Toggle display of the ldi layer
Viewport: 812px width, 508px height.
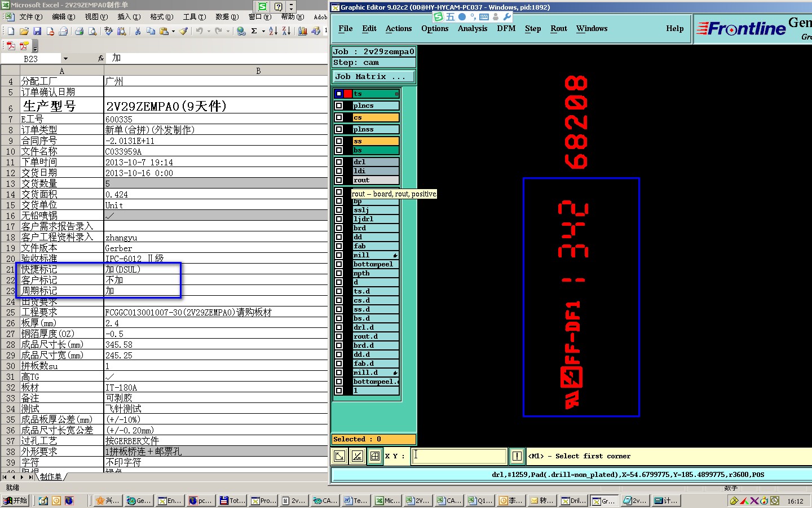click(x=339, y=171)
